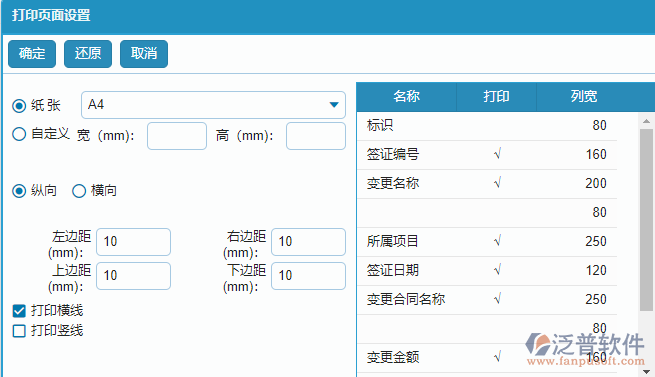Select the 变更合同名称 row name
Image resolution: width=655 pixels, height=377 pixels.
pos(406,299)
